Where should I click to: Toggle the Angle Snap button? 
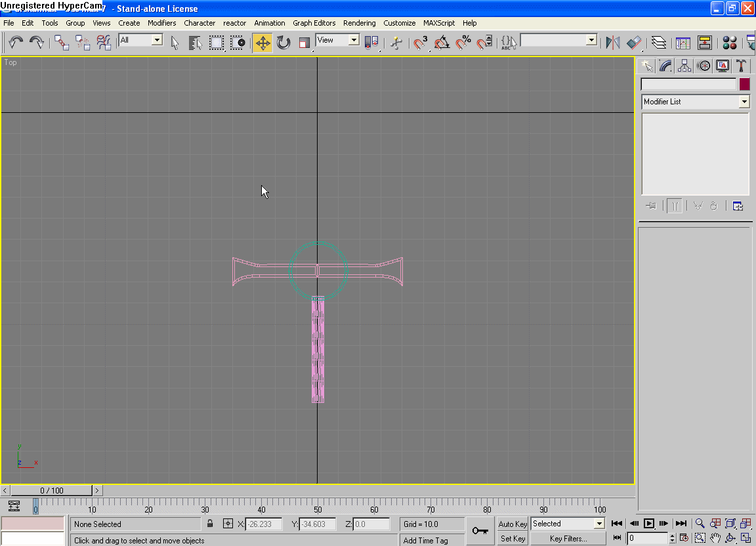pos(442,43)
